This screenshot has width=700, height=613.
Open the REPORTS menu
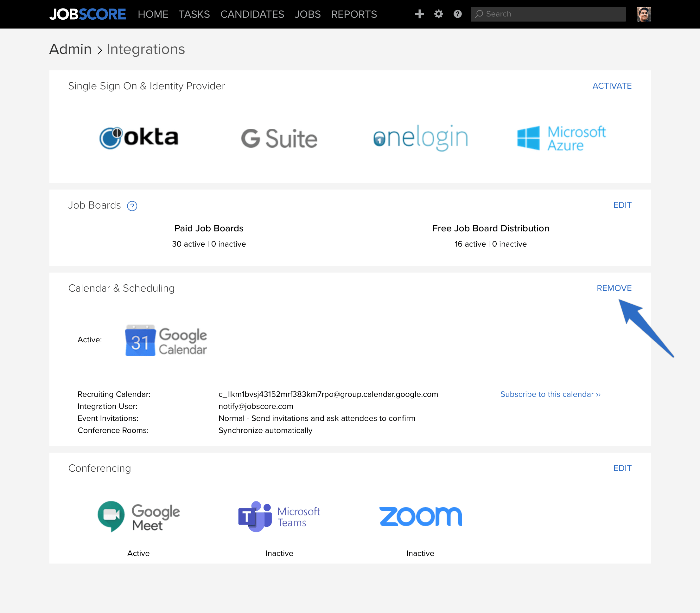click(354, 14)
